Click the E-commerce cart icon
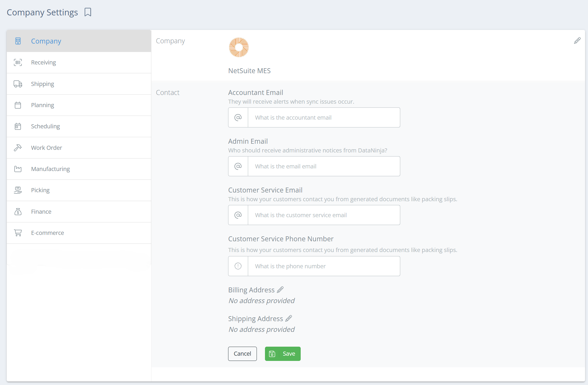This screenshot has height=385, width=588. [x=18, y=233]
